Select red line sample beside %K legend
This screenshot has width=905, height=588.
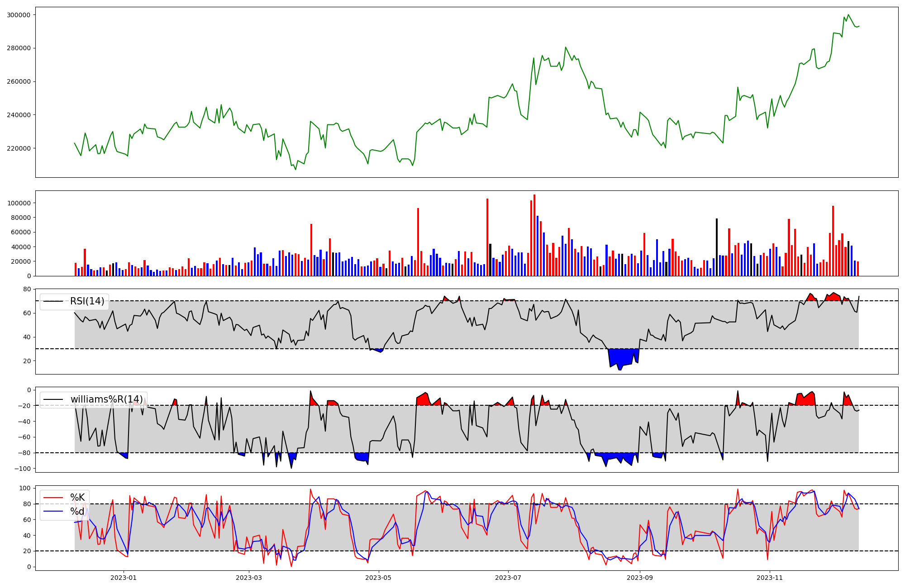pyautogui.click(x=53, y=498)
